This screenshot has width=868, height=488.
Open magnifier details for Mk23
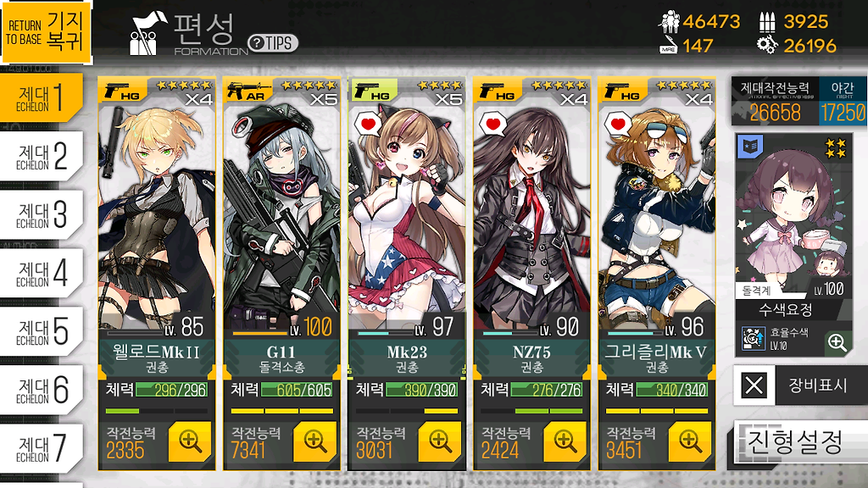pyautogui.click(x=440, y=441)
